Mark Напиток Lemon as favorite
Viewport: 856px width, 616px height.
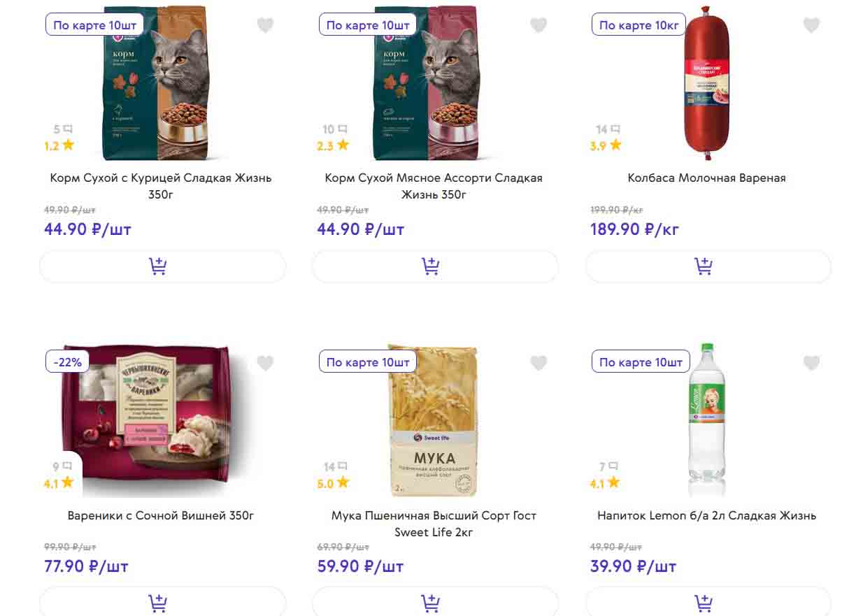tap(811, 364)
